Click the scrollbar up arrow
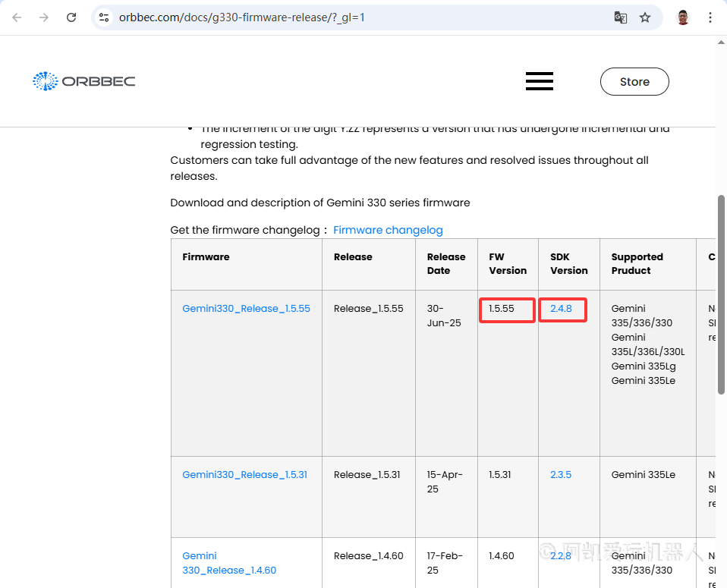 point(721,42)
